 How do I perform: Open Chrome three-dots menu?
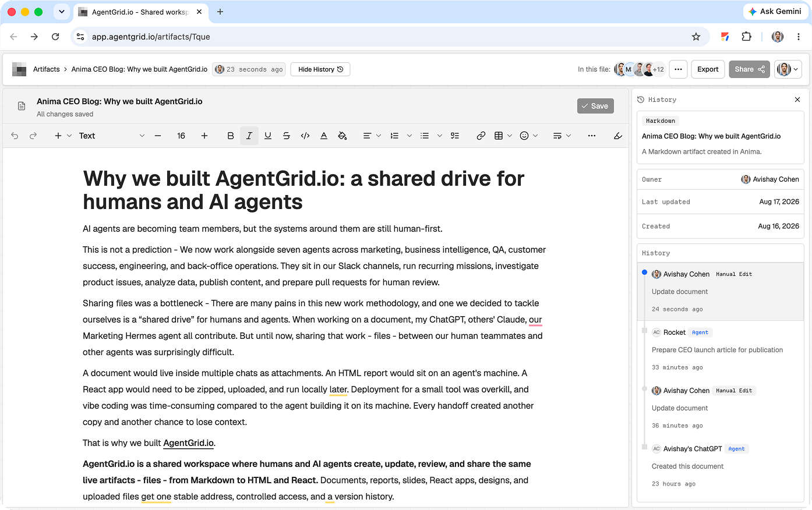799,37
